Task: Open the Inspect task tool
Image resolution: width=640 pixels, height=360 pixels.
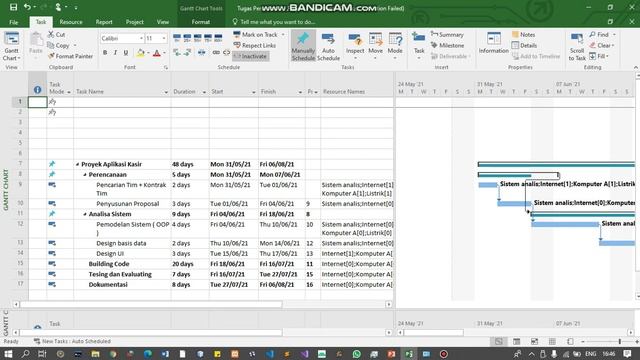Action: point(355,45)
